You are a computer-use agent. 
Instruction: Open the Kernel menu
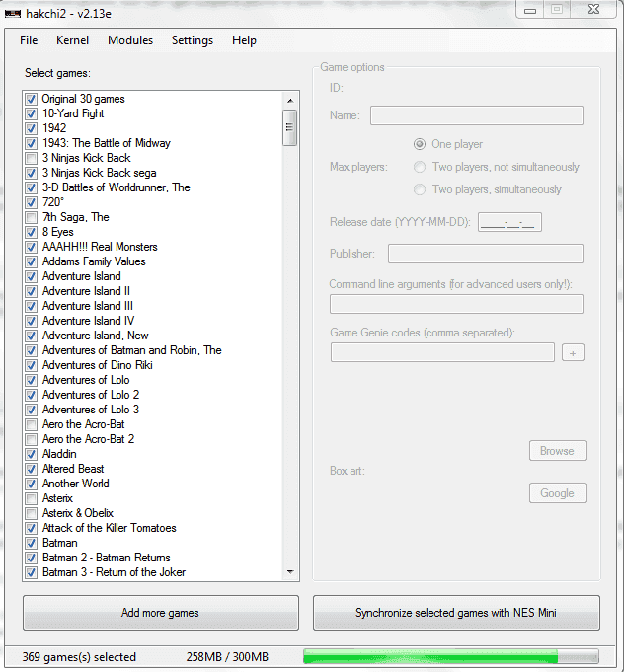pyautogui.click(x=72, y=40)
